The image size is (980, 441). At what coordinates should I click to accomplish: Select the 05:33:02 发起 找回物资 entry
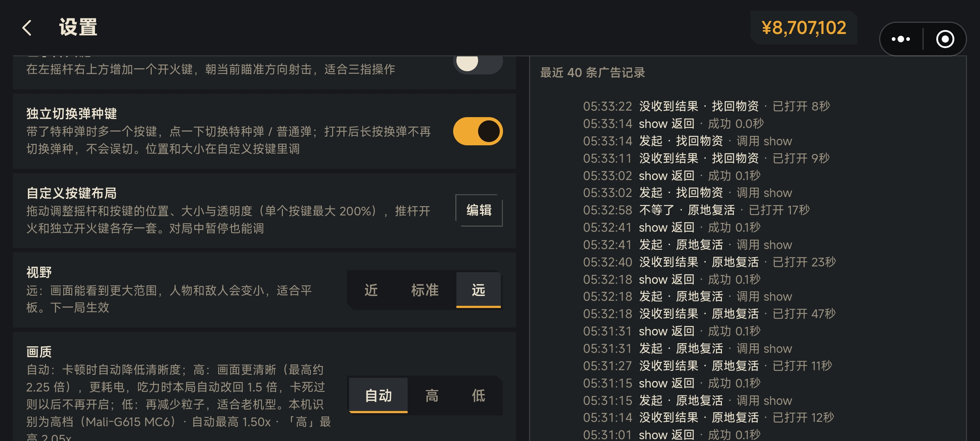pos(687,193)
